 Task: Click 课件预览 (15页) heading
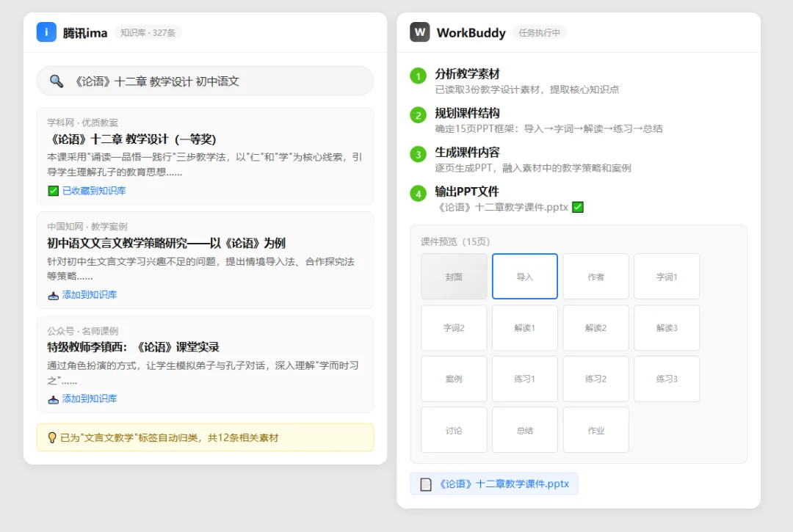[x=455, y=241]
